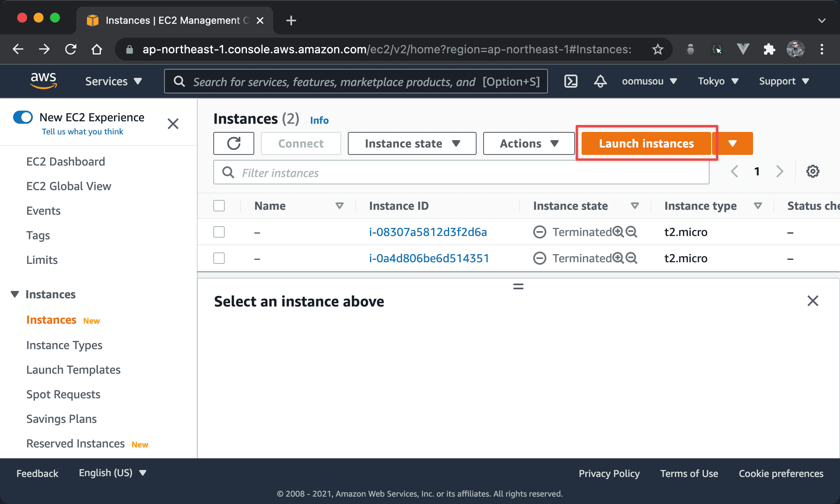Viewport: 840px width, 504px height.
Task: Sort by Instance state column arrow
Action: click(x=635, y=206)
